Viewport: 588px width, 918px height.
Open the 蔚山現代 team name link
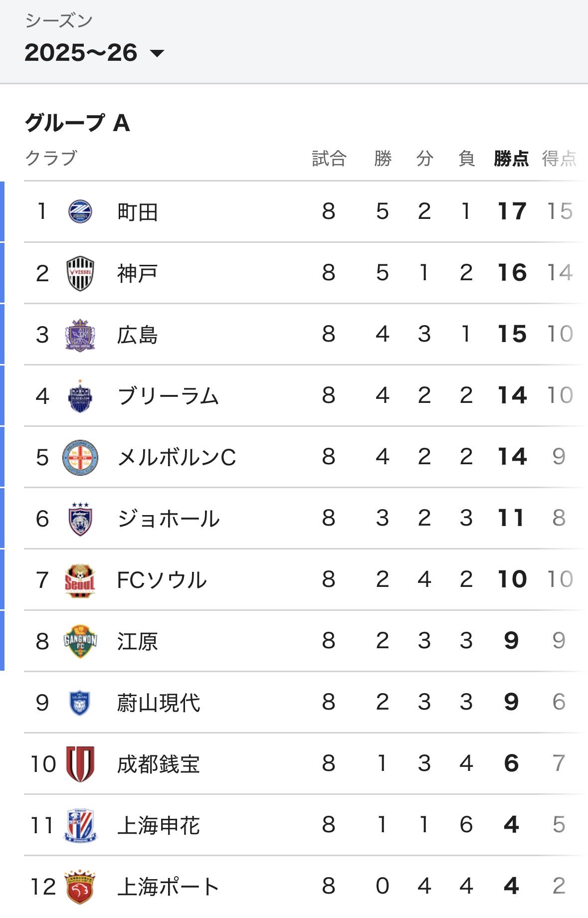pyautogui.click(x=159, y=703)
